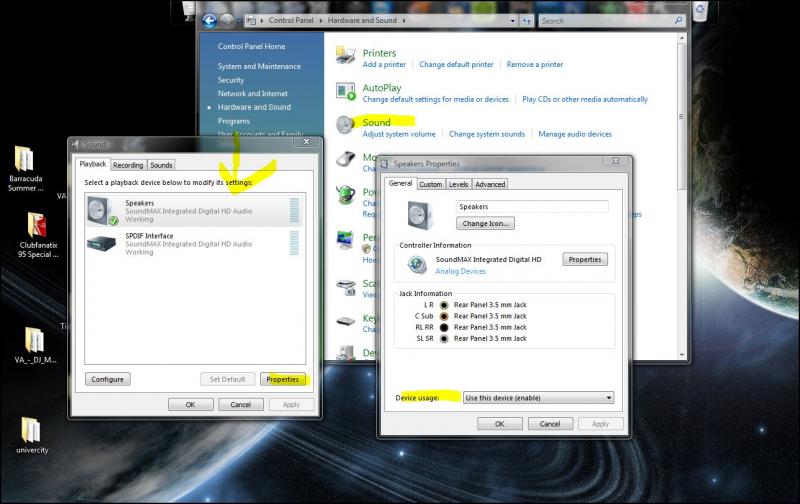
Task: Click Cancel in the Sound dialog
Action: (240, 405)
